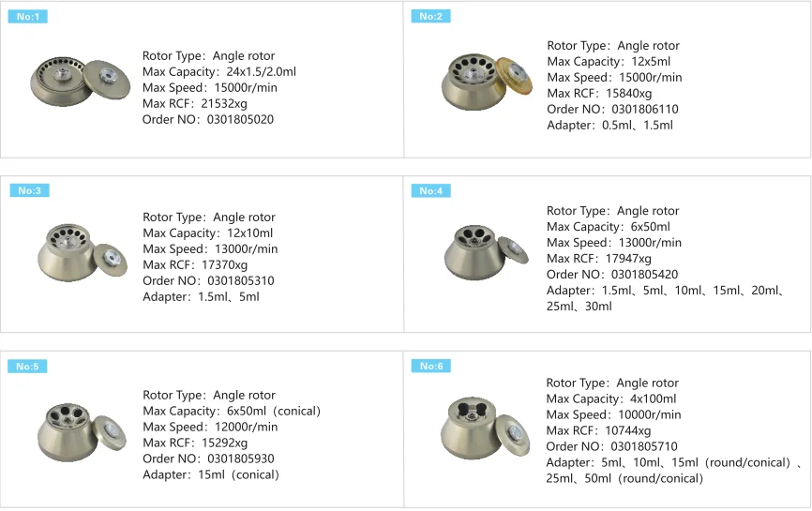Select the No:4 blue label badge
This screenshot has height=511, width=812.
coord(430,190)
